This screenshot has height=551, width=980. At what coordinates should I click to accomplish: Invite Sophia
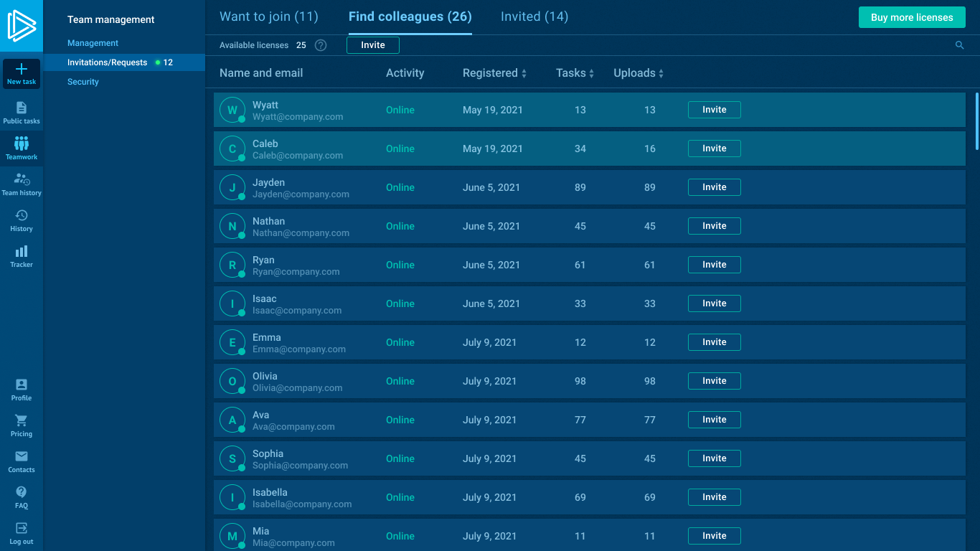715,458
